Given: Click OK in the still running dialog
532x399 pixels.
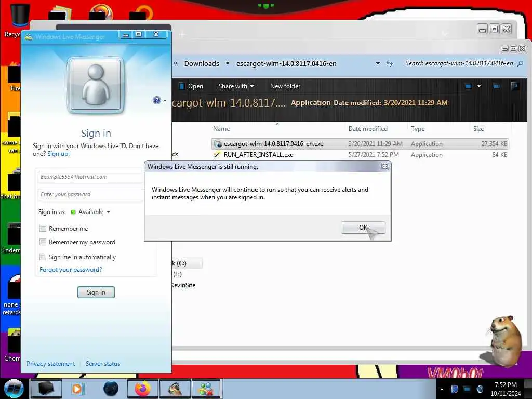Looking at the screenshot, I should [x=363, y=228].
